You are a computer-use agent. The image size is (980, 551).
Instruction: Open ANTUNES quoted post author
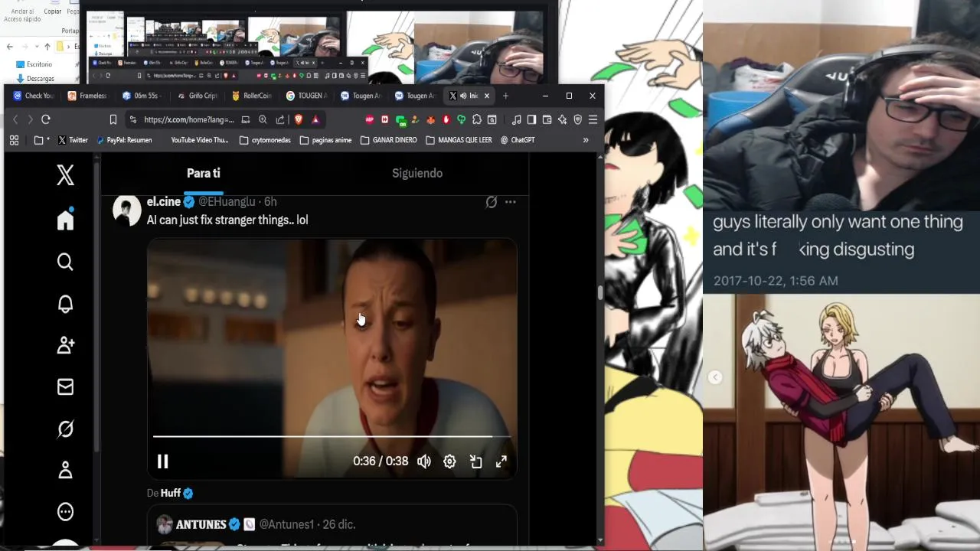point(201,524)
